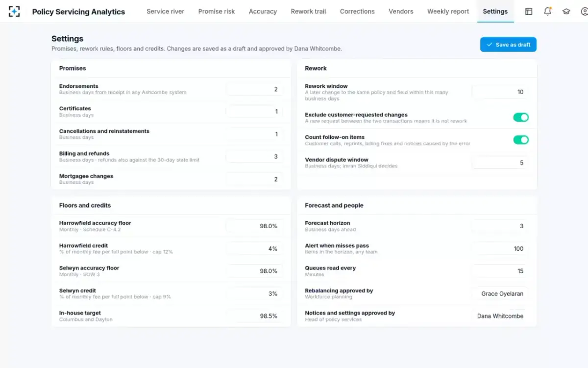Edit the Certificates business days field
588x368 pixels.
254,112
